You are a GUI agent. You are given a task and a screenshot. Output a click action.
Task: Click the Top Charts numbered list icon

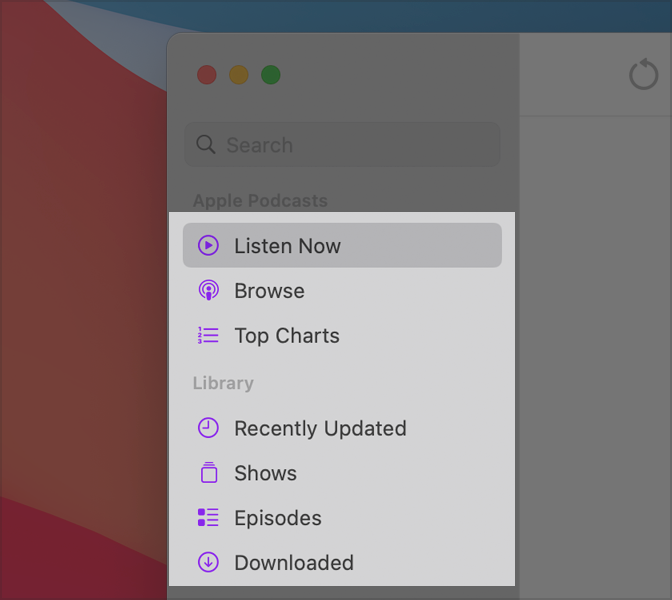(x=208, y=335)
